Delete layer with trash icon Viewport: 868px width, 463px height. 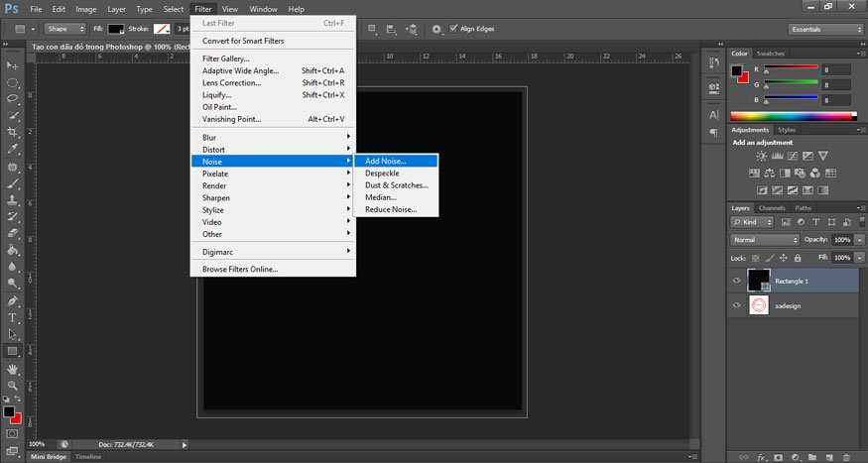click(x=846, y=457)
